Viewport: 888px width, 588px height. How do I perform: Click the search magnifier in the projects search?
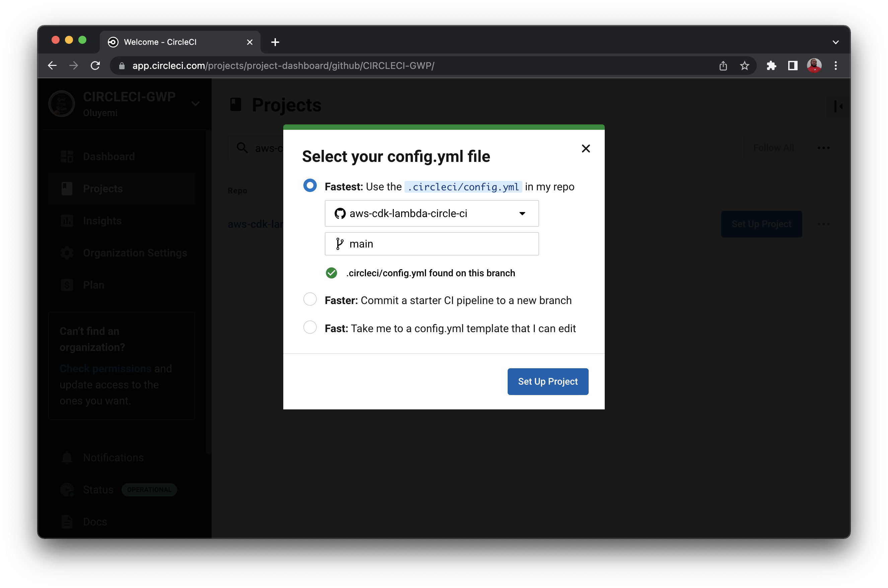(242, 148)
